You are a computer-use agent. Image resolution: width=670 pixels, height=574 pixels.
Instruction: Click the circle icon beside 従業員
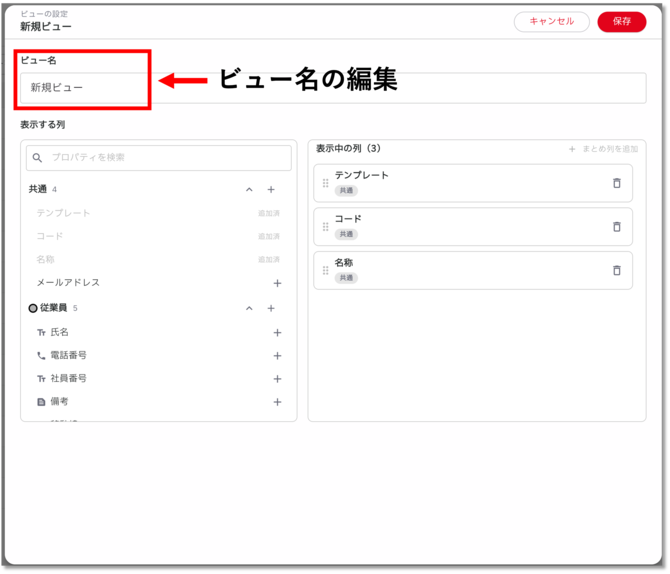[x=33, y=308]
